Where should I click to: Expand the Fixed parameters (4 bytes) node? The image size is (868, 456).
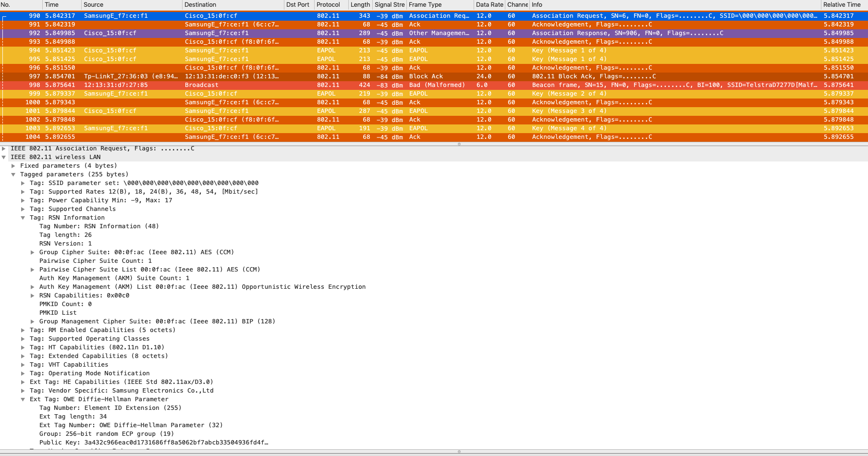coord(13,166)
